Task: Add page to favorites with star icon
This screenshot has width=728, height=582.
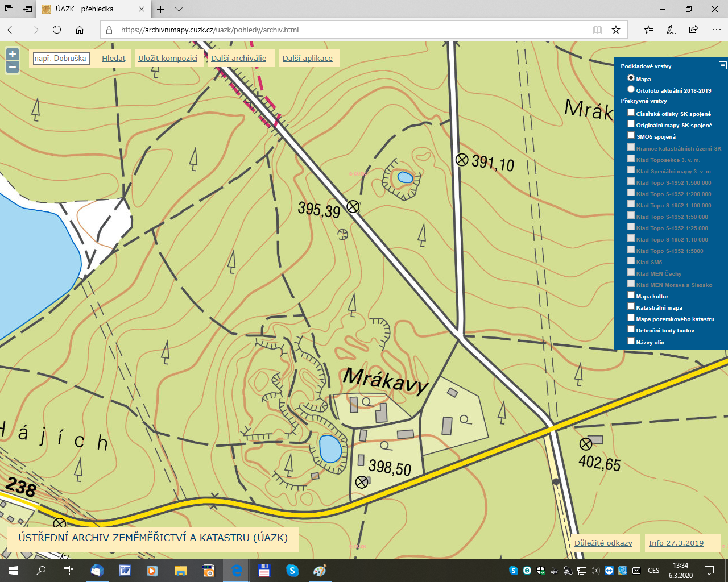Action: [x=616, y=30]
